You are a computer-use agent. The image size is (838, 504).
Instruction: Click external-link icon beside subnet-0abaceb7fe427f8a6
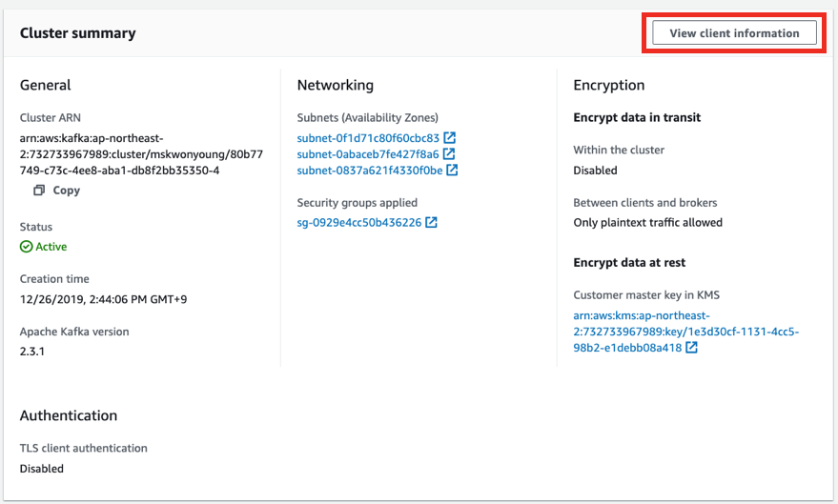[x=449, y=153]
